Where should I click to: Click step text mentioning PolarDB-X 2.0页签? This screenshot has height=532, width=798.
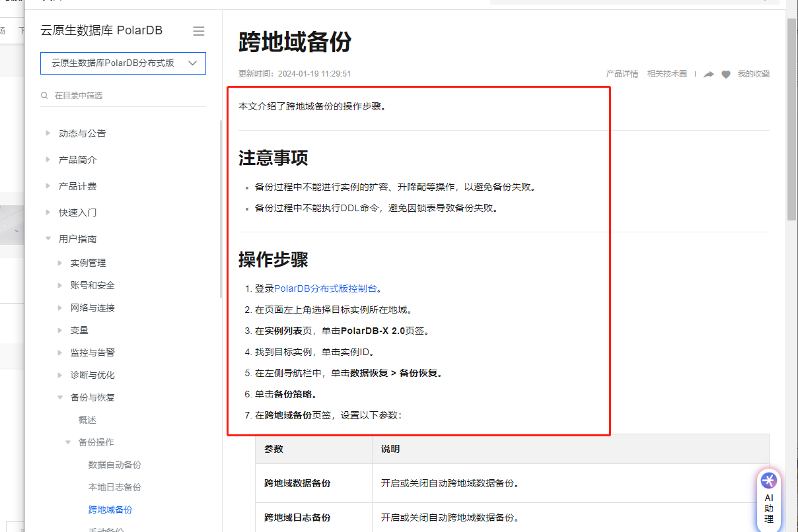(x=342, y=331)
